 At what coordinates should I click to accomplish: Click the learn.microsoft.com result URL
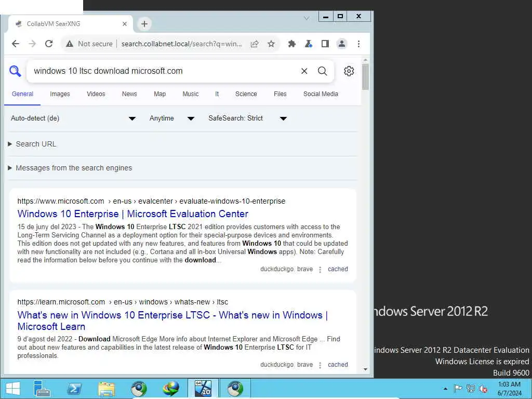[x=123, y=302]
